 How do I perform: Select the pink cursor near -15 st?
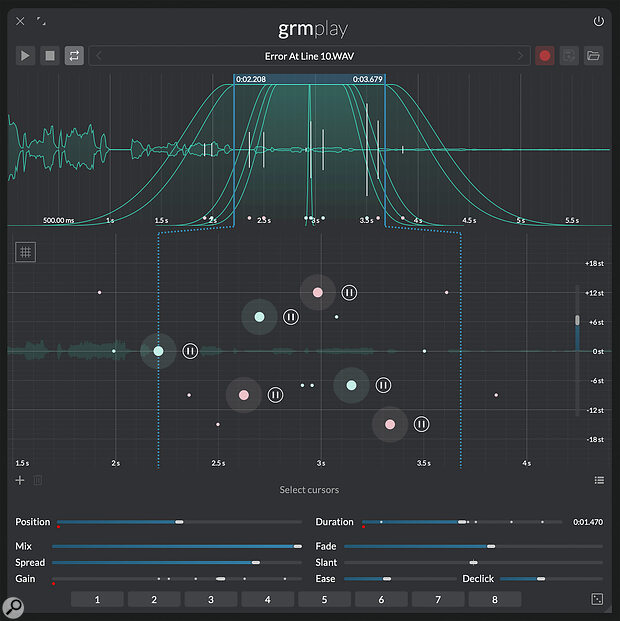coord(390,425)
